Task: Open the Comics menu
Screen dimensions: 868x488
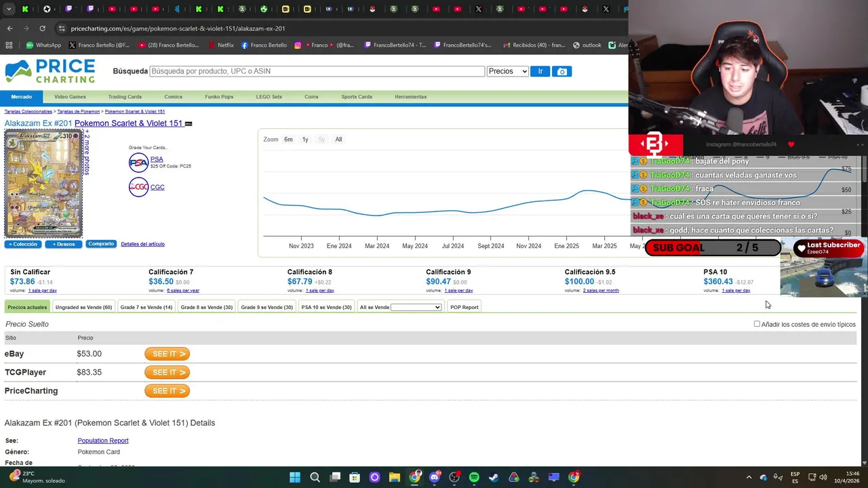Action: coord(173,97)
